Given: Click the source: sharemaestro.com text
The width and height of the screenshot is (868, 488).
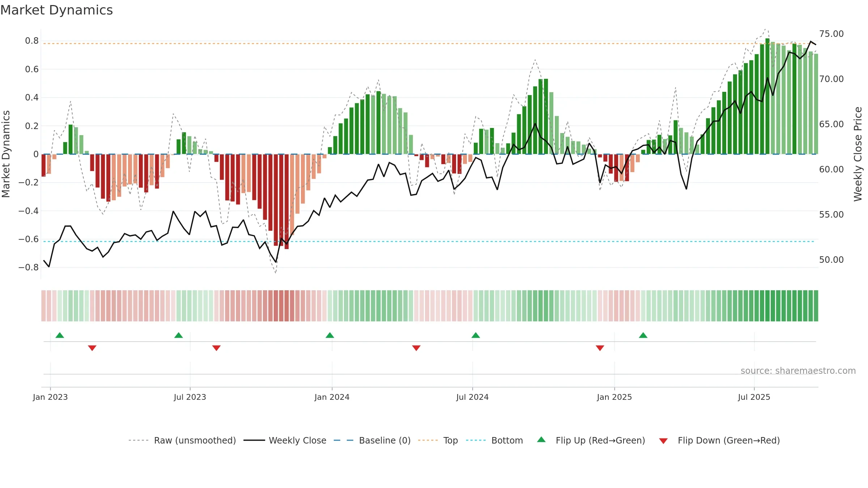Looking at the screenshot, I should (x=798, y=371).
